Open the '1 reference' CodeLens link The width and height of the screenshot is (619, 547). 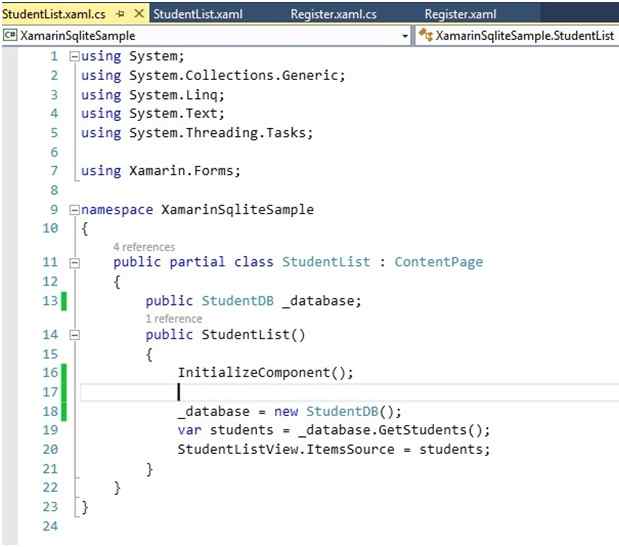pyautogui.click(x=174, y=318)
